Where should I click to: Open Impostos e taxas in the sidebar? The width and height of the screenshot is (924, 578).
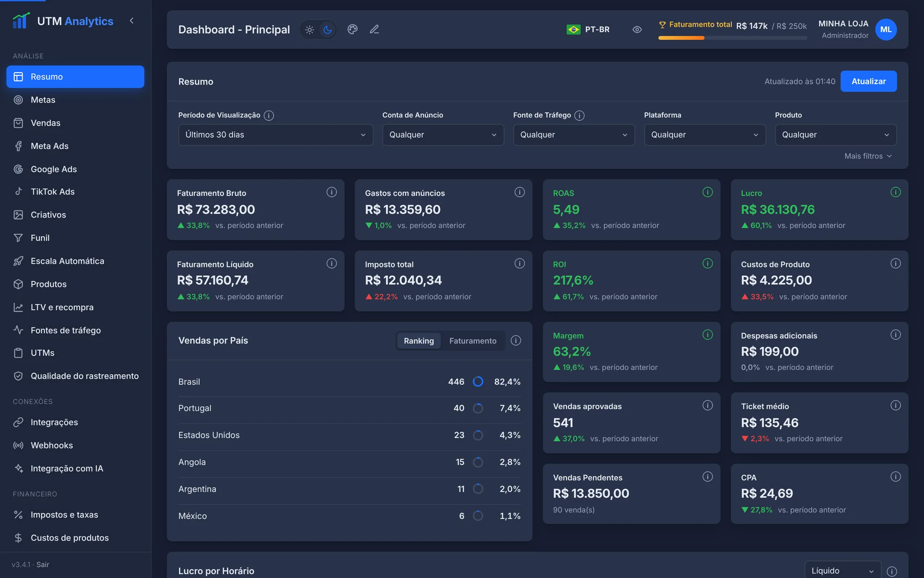click(x=75, y=515)
